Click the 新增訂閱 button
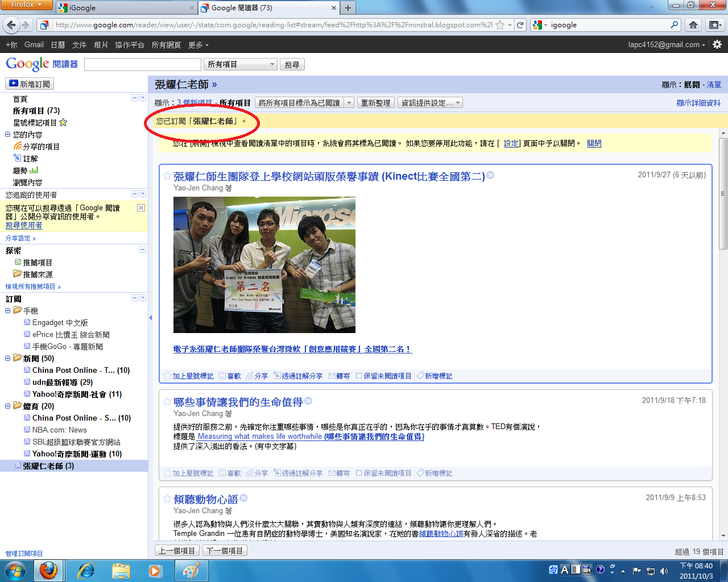 click(30, 84)
